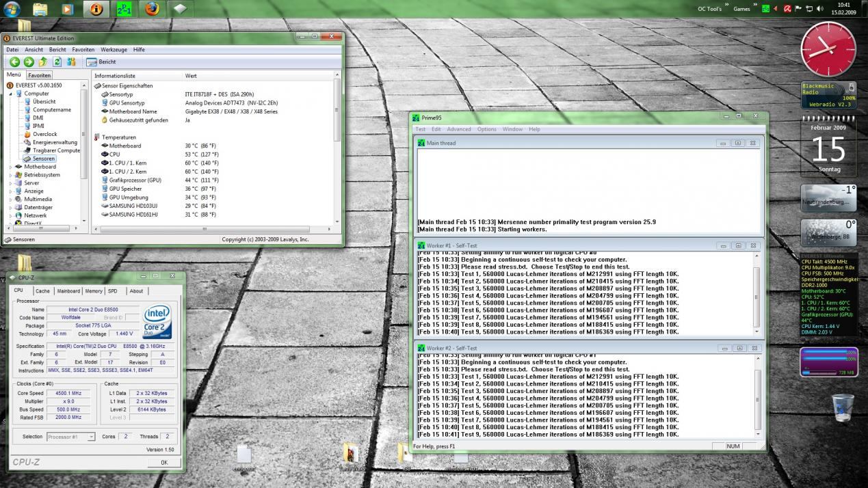Refresh the EVEREST sensor readings
Image resolution: width=868 pixels, height=488 pixels.
pyautogui.click(x=57, y=62)
